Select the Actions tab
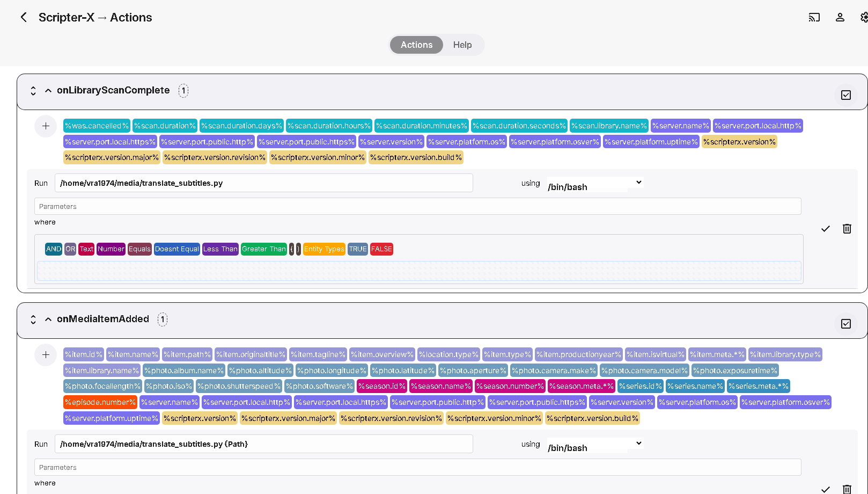Viewport: 868px width, 494px height. pos(416,45)
